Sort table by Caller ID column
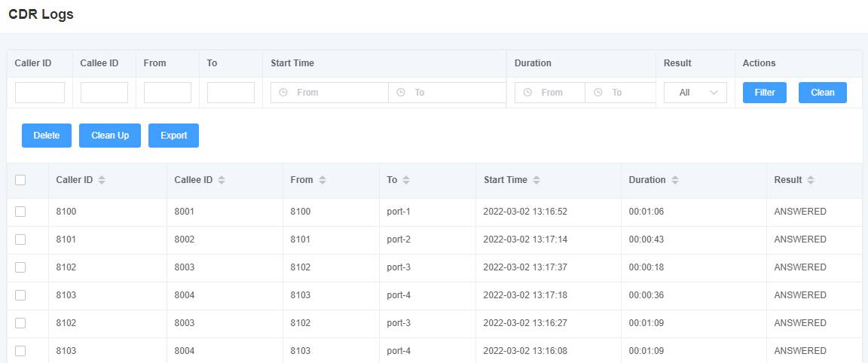The width and height of the screenshot is (868, 363). click(x=101, y=181)
